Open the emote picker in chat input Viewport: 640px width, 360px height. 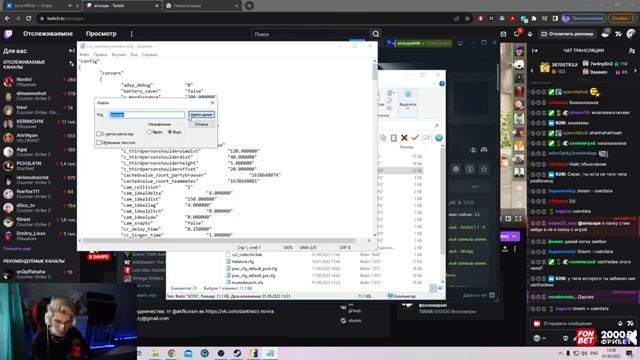[x=631, y=323]
